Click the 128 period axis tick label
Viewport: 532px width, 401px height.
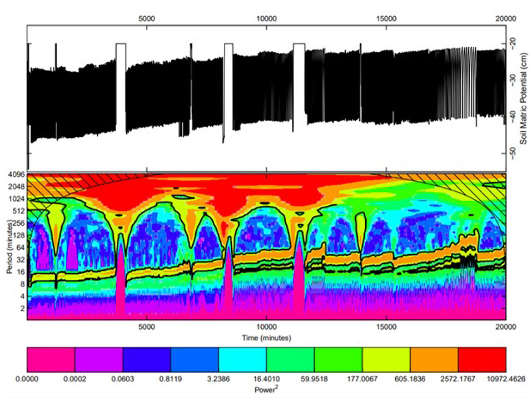click(x=19, y=235)
